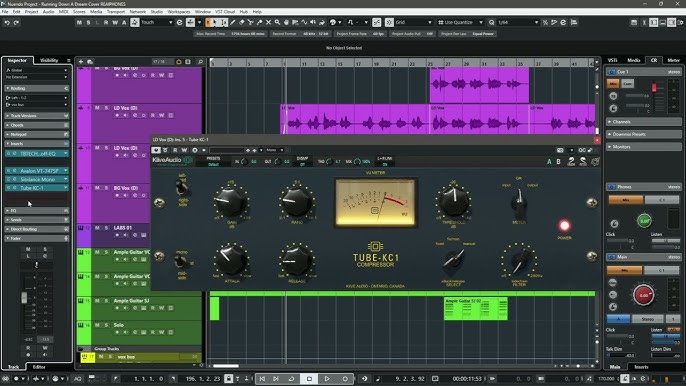Click the B compare button in Tube-KC1

pos(558,162)
